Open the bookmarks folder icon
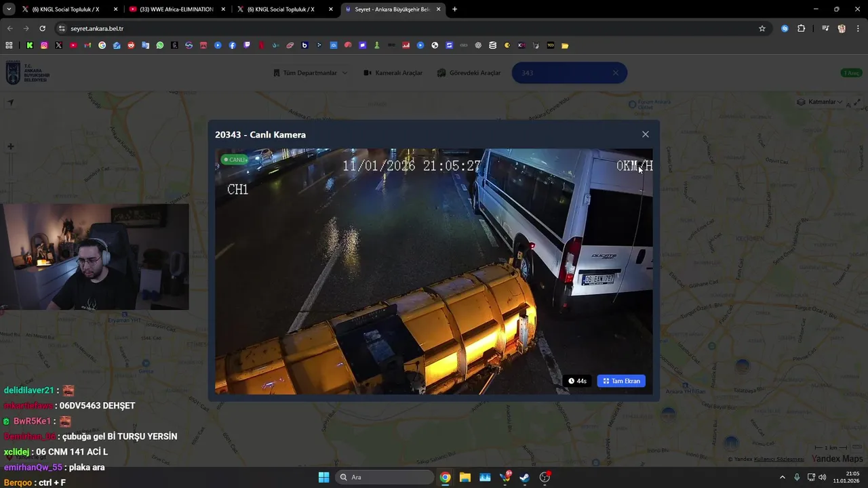 pyautogui.click(x=565, y=45)
